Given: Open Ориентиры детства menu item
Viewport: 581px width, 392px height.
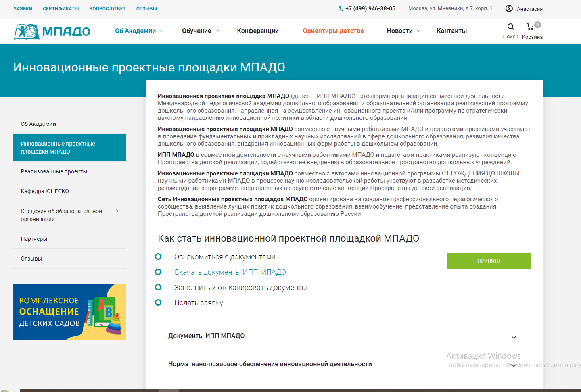Looking at the screenshot, I should [x=333, y=31].
